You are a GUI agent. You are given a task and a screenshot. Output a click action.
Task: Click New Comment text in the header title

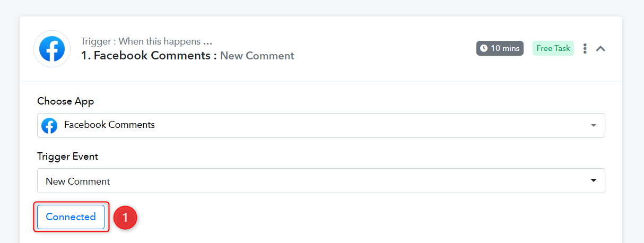point(257,56)
